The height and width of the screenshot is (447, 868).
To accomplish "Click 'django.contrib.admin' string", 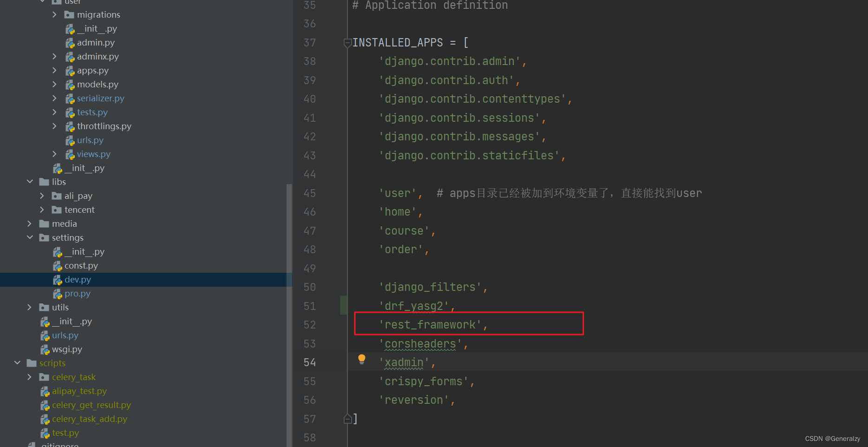I will point(450,61).
